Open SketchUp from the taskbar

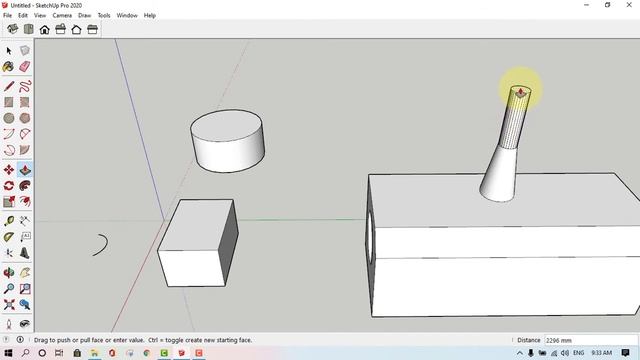pyautogui.click(x=182, y=353)
